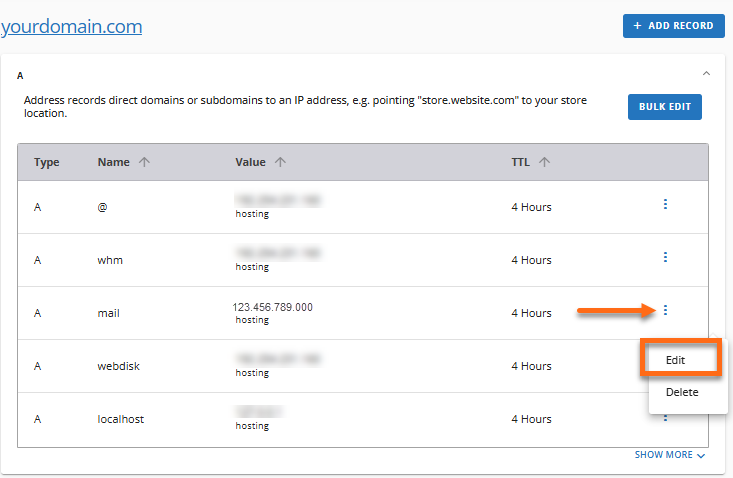Open the yourdomain.com link

(72, 26)
